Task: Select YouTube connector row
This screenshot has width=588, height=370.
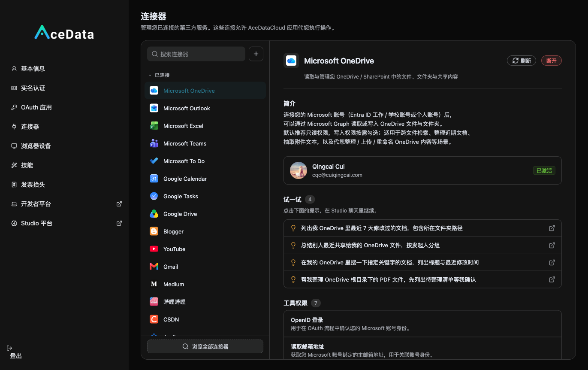Action: point(205,249)
